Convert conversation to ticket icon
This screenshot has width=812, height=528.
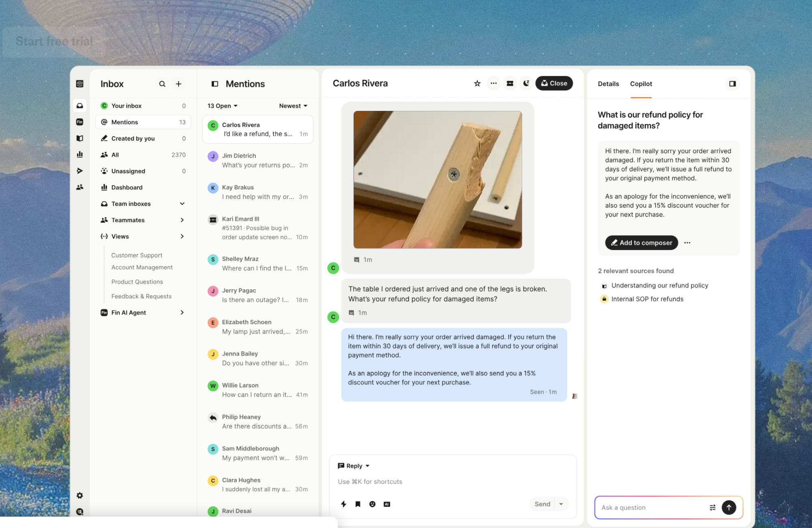click(510, 83)
